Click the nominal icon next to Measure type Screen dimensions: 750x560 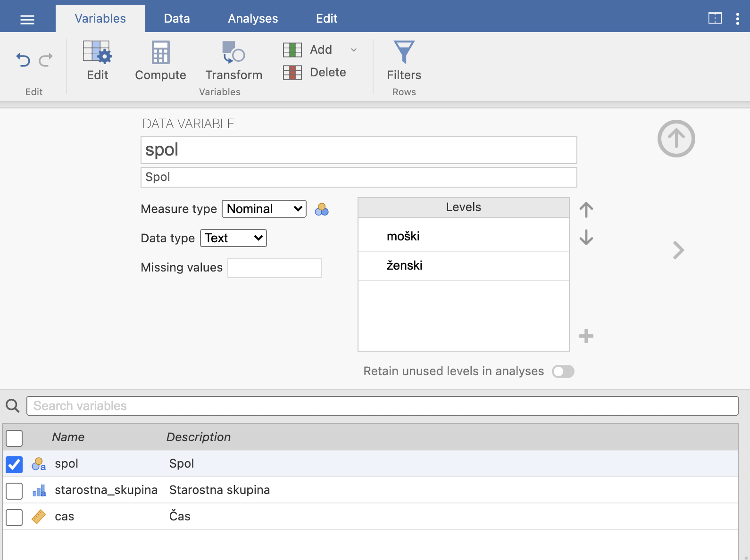[x=322, y=209]
